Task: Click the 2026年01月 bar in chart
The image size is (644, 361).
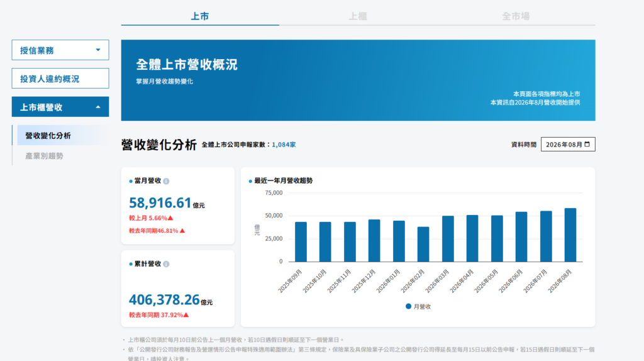Action: tap(399, 242)
